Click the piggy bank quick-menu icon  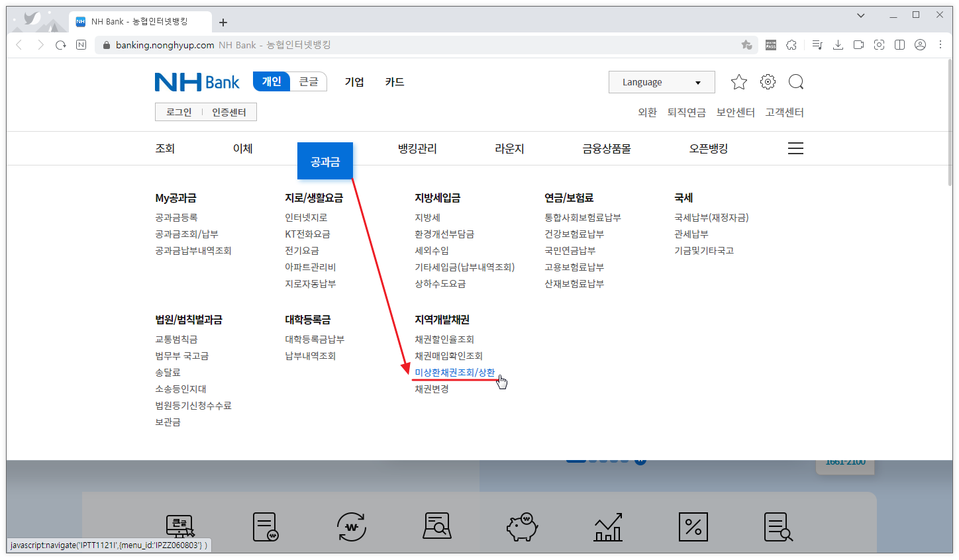pyautogui.click(x=522, y=527)
